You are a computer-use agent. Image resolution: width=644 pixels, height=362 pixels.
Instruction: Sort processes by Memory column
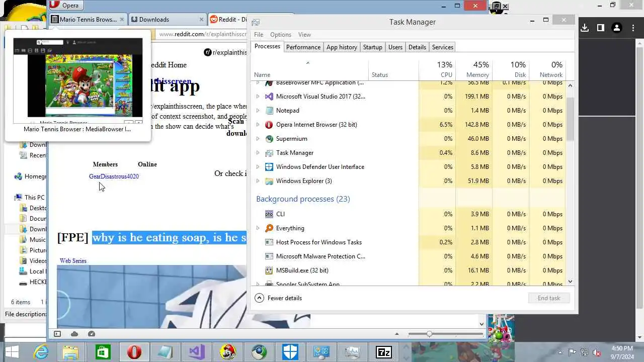pyautogui.click(x=474, y=69)
